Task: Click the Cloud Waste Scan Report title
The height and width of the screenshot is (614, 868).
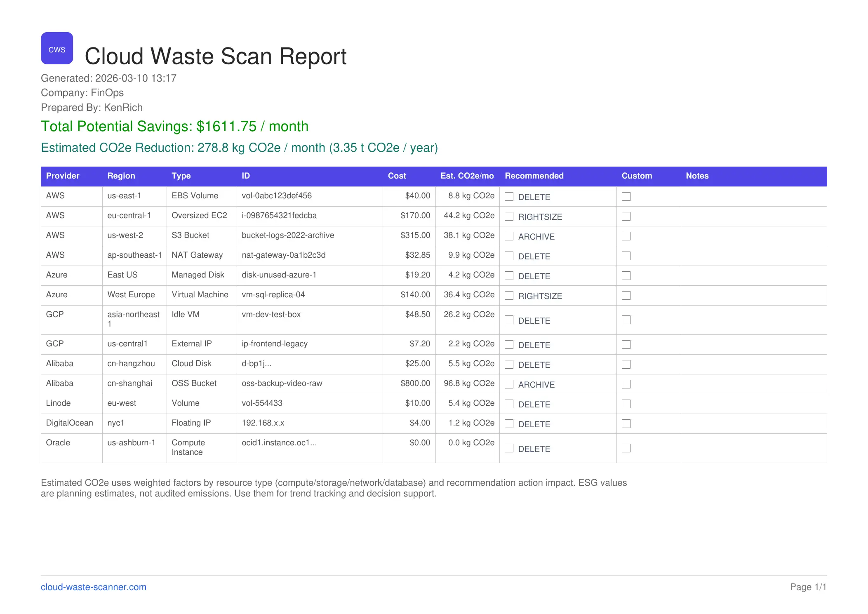Action: (216, 56)
